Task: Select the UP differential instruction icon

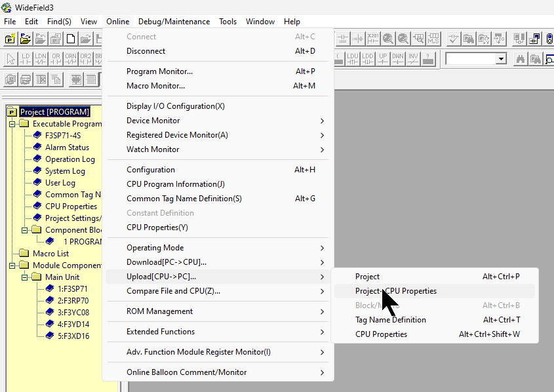Action: (383, 59)
